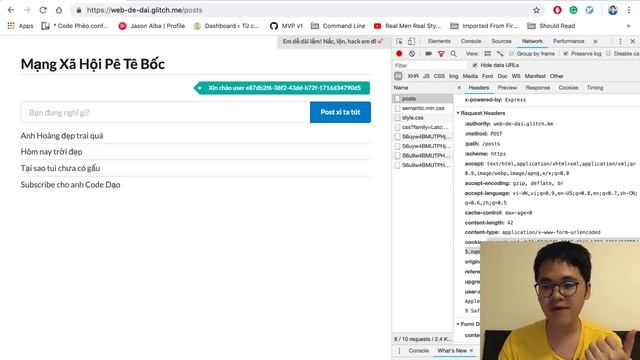This screenshot has width=640, height=360.
Task: Filter requests by XHR
Action: [x=413, y=76]
